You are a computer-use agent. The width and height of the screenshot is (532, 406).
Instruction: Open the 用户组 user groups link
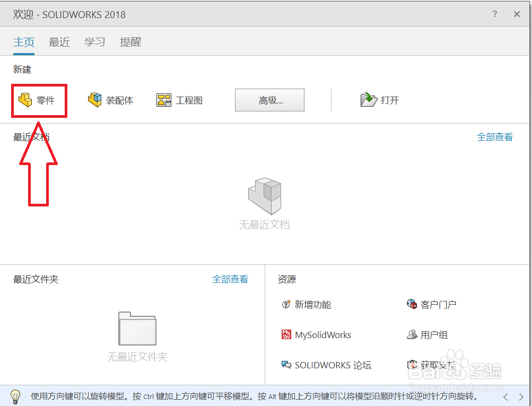pos(427,335)
